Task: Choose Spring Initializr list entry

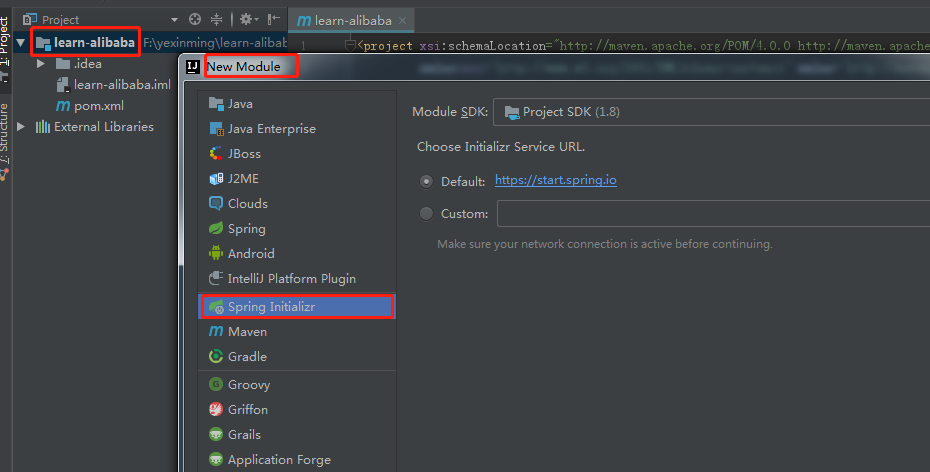Action: coord(297,307)
